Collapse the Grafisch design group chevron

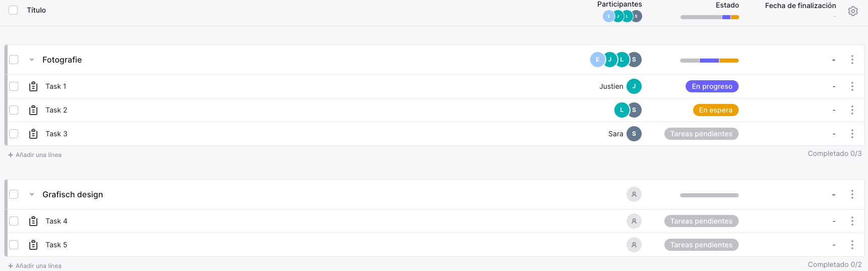coord(32,194)
